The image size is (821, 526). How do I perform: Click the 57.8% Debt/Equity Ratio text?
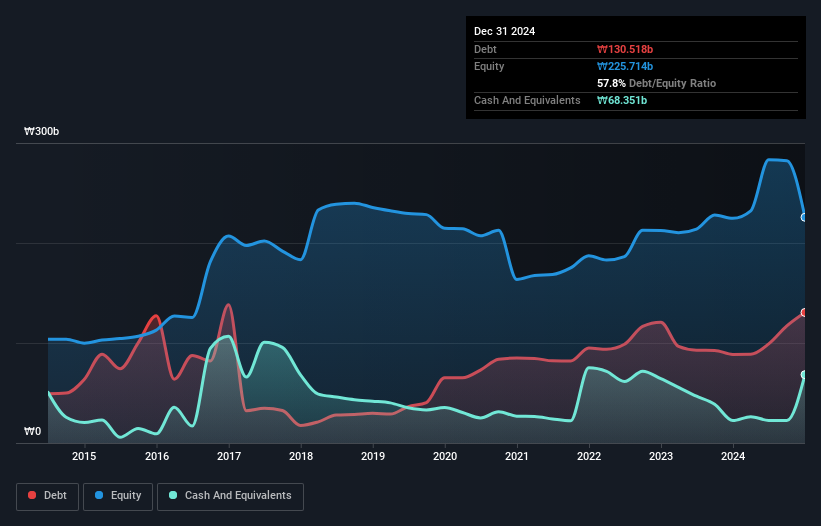tap(656, 83)
